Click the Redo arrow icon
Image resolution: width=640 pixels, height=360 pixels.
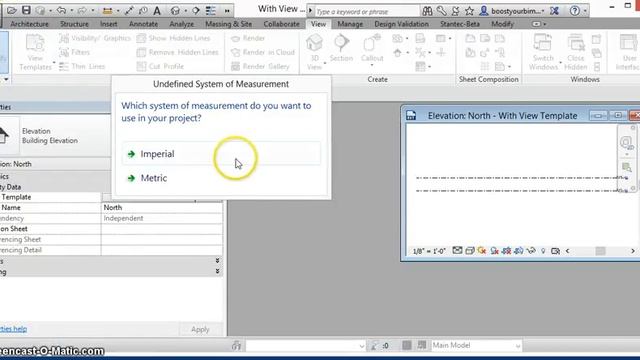tap(82, 10)
